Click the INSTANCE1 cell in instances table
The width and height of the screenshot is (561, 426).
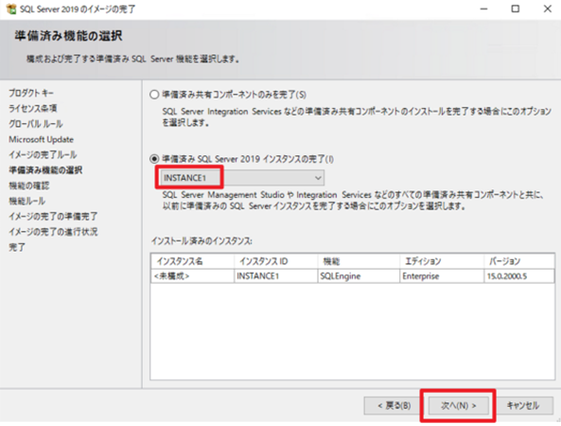(x=276, y=276)
